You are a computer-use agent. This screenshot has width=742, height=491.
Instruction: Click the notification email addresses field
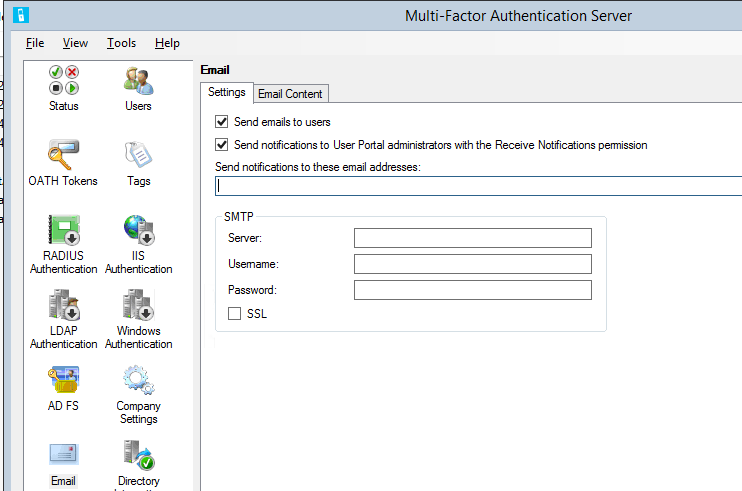[x=478, y=186]
